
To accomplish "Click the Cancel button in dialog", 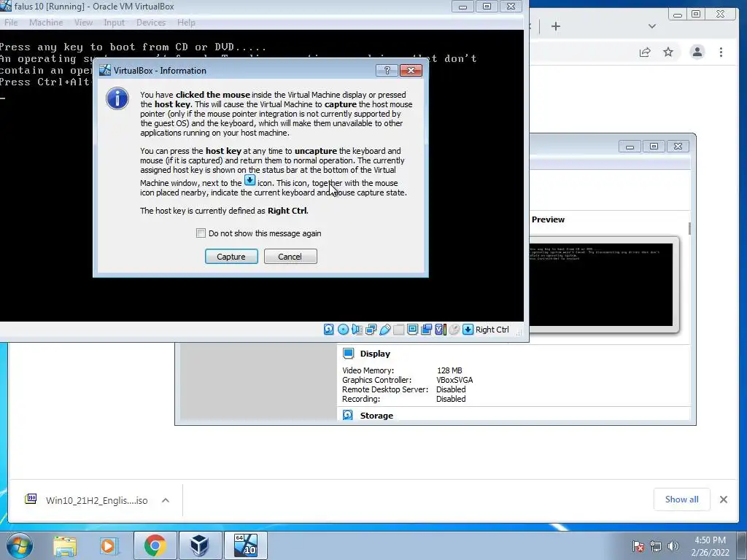I will point(290,256).
